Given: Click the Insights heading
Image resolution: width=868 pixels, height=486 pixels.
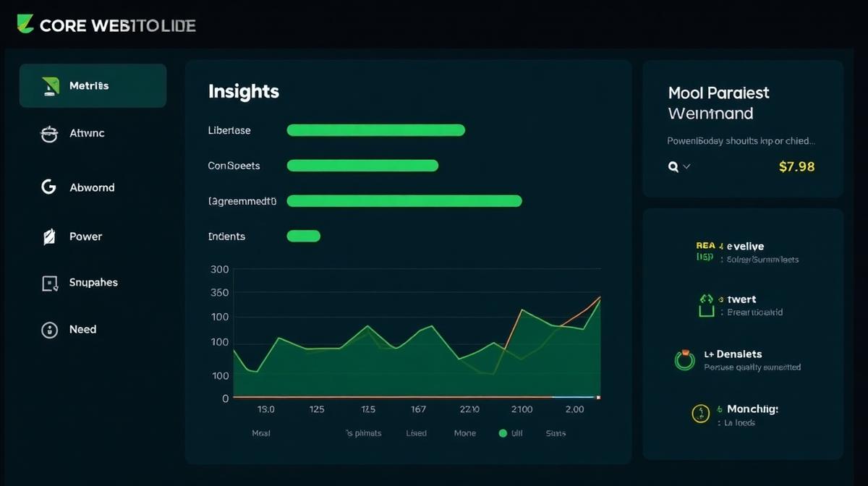Looking at the screenshot, I should click(x=244, y=92).
